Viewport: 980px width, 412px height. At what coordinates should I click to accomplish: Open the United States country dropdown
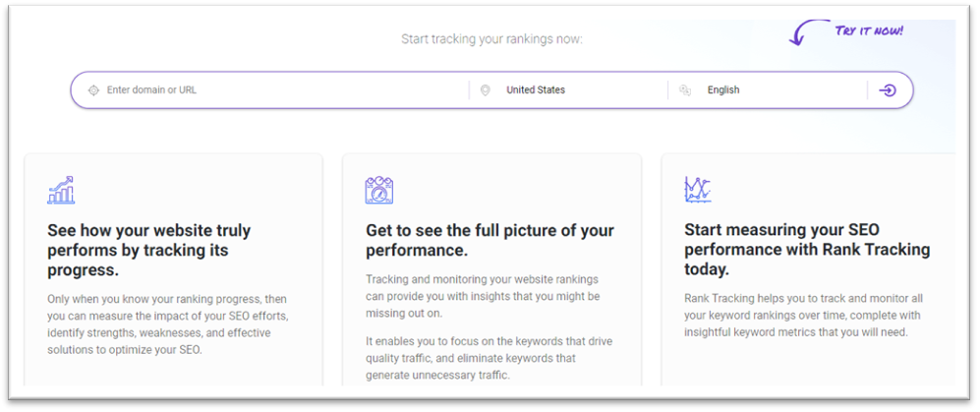tap(567, 90)
